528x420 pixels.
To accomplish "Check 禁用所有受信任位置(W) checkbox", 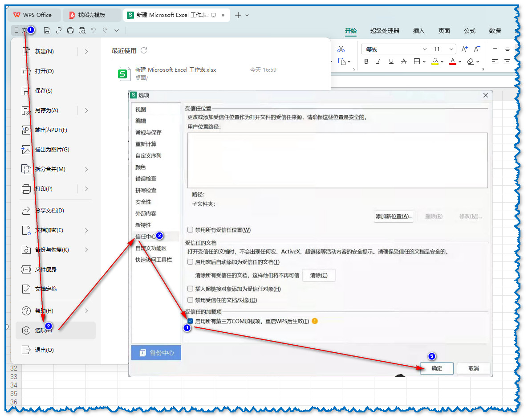I will (x=190, y=230).
